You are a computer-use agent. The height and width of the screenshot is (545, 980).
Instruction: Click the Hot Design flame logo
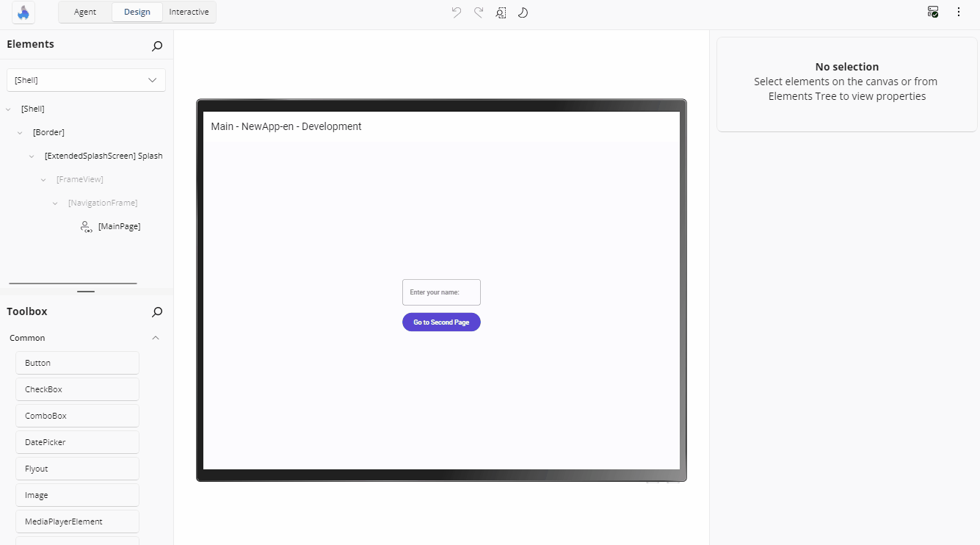click(22, 12)
